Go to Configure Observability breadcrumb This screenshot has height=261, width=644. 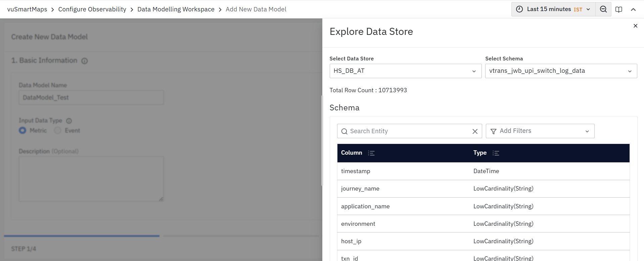pyautogui.click(x=92, y=9)
